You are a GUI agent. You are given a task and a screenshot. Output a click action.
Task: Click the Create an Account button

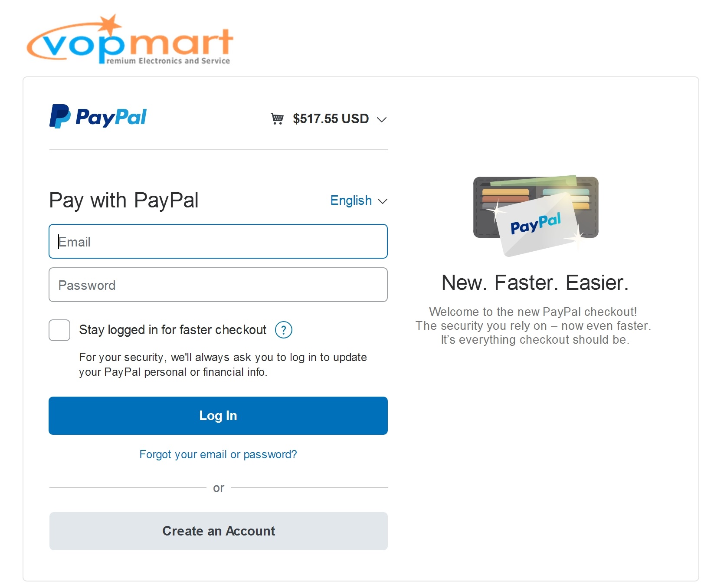tap(219, 531)
